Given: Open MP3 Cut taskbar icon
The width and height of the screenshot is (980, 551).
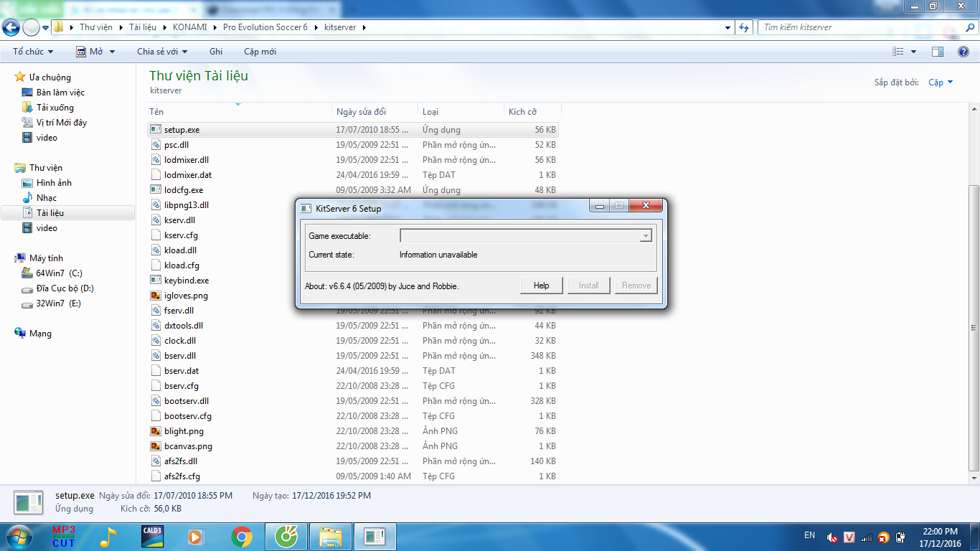Looking at the screenshot, I should (x=63, y=537).
